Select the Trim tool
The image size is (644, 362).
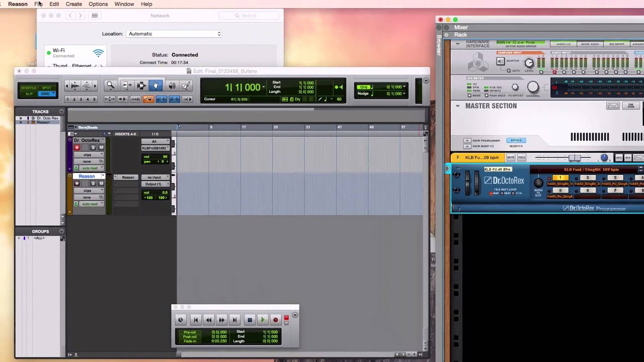point(126,86)
